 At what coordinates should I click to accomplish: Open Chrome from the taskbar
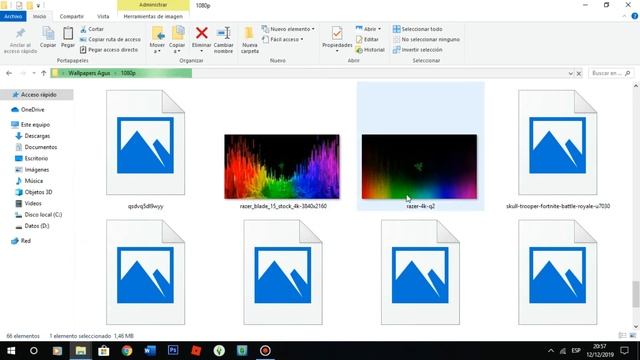[127, 351]
